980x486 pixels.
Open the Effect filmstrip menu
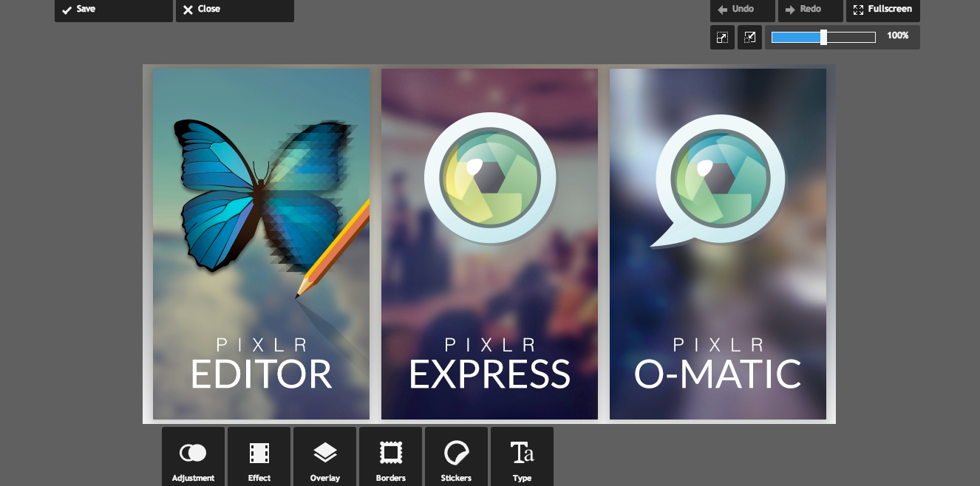259,456
